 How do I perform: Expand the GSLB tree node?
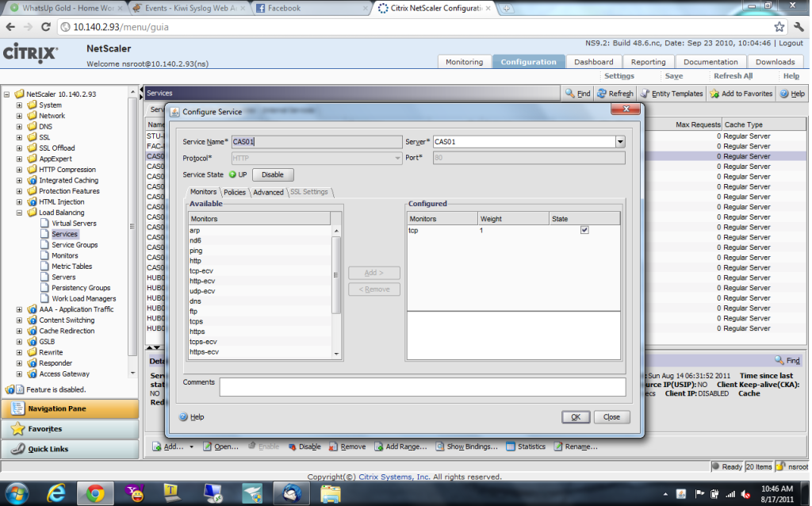point(19,342)
